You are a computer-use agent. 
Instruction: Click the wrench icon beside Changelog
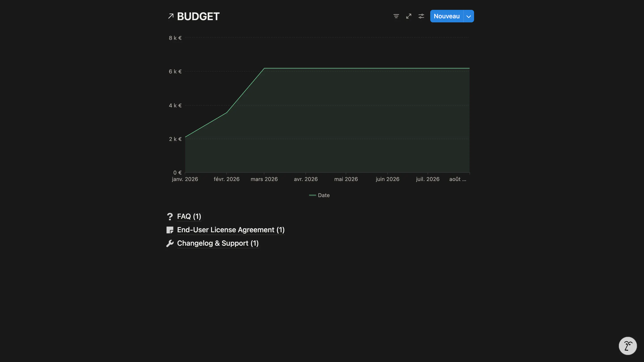point(170,243)
